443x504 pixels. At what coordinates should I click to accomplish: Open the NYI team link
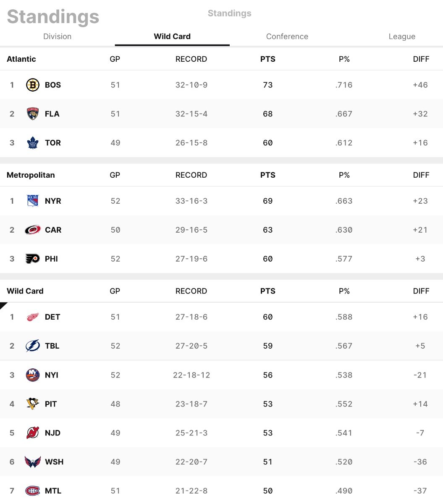click(x=52, y=375)
